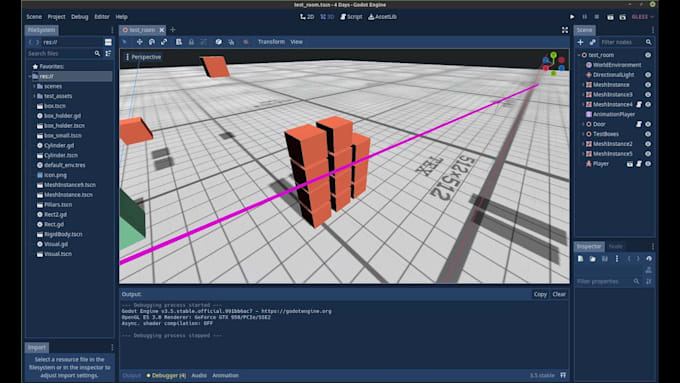Open the Debug menu
The width and height of the screenshot is (680, 383).
pyautogui.click(x=79, y=17)
